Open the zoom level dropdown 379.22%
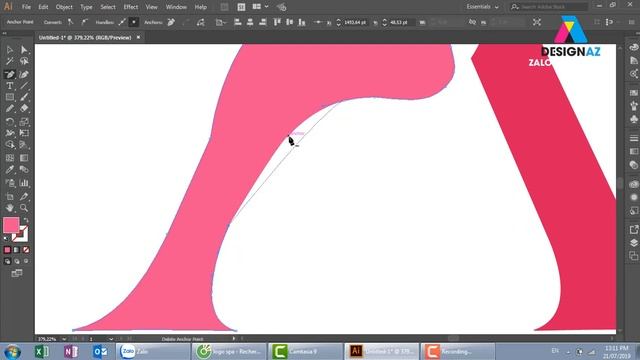640x360 pixels. click(64, 339)
